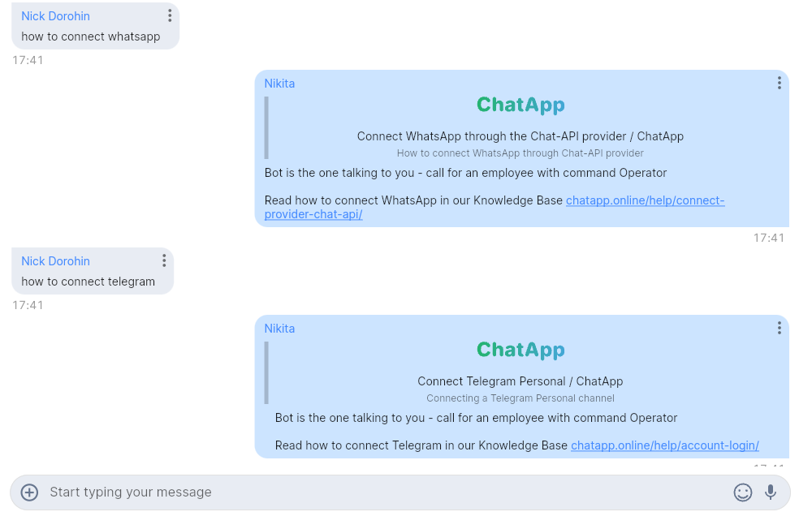
Task: Open chatapp.online/help/account-login/ link
Action: (x=664, y=445)
